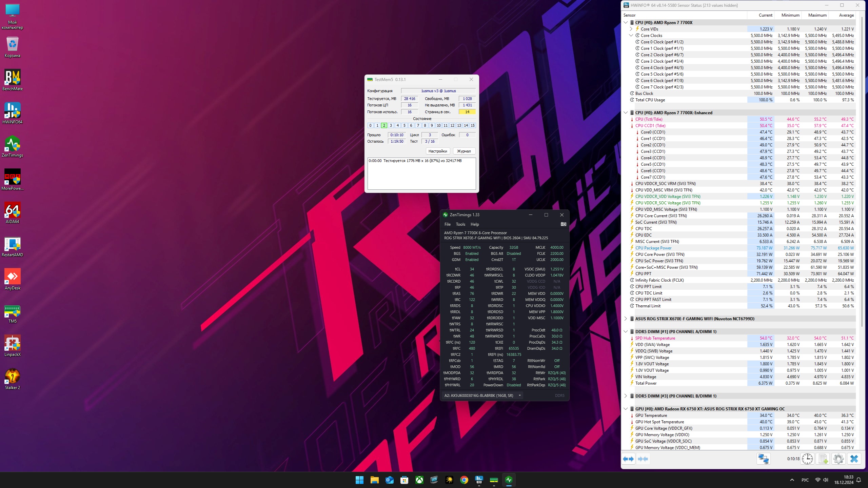Expand the Core VIDs sensor group
The width and height of the screenshot is (868, 488).
(x=631, y=29)
